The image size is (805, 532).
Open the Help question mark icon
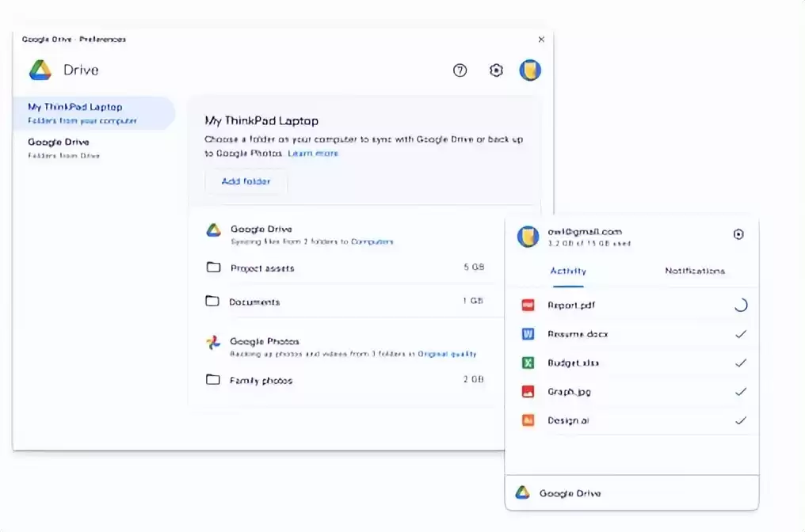tap(460, 70)
